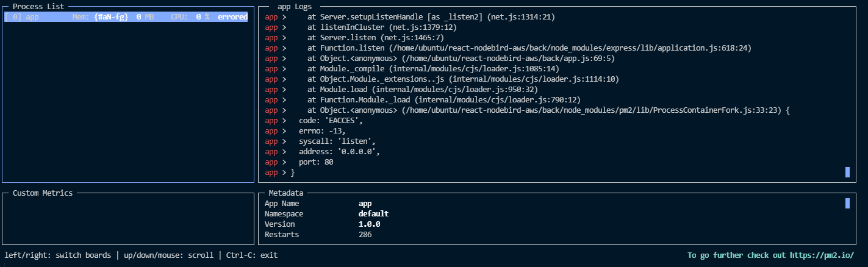Focus the app Logs panel title
This screenshot has width=868, height=267.
point(296,6)
